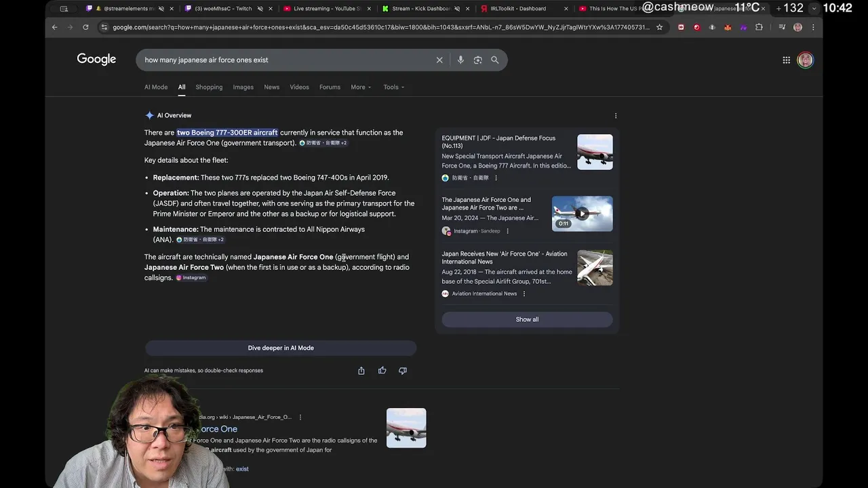Open the new tab plus button
The width and height of the screenshot is (868, 488).
778,8
